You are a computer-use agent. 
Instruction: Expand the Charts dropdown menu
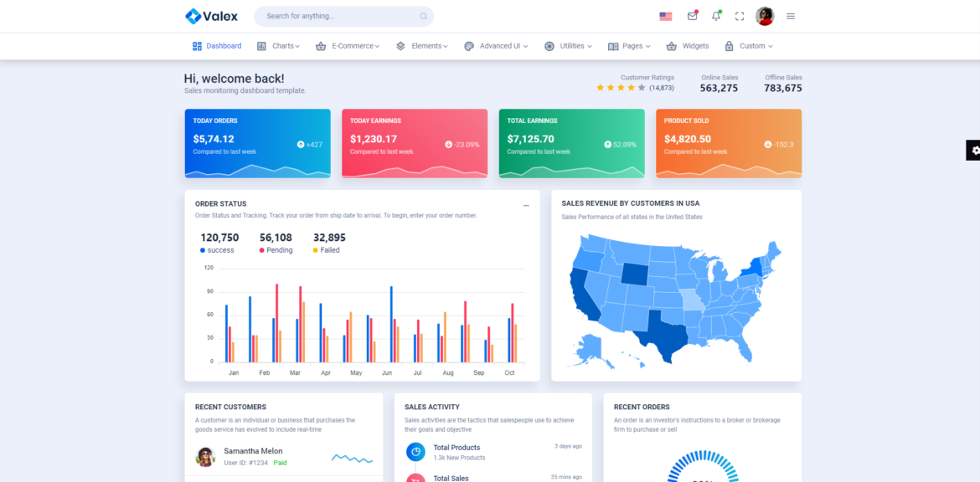[279, 46]
